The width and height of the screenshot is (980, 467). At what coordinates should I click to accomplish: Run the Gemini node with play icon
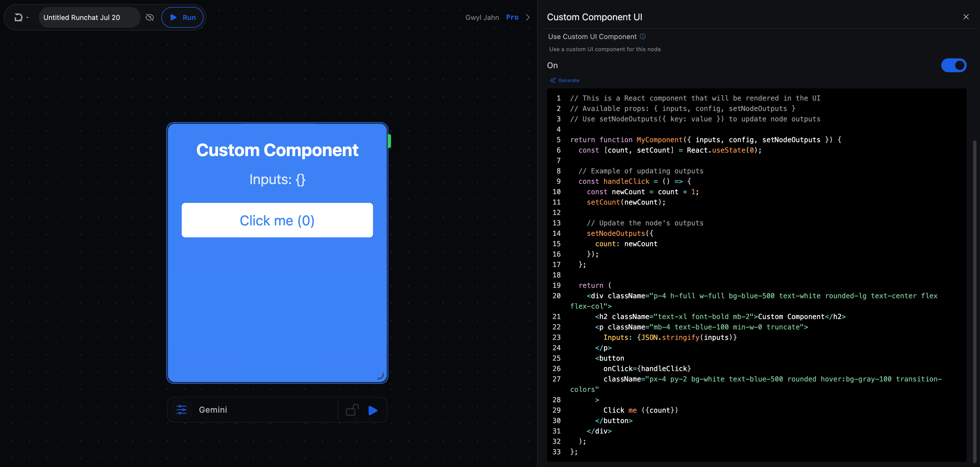pyautogui.click(x=373, y=410)
